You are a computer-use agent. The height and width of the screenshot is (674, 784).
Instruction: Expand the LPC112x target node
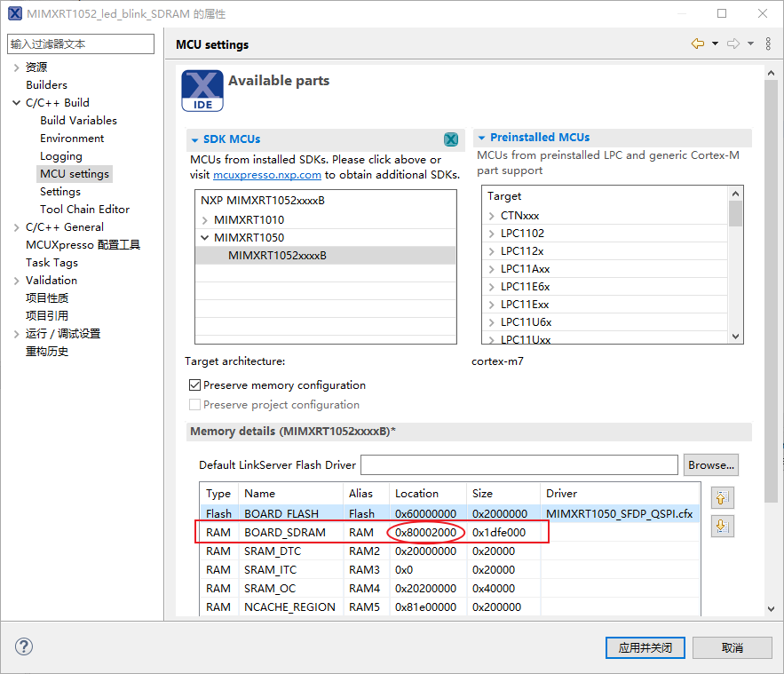point(492,251)
